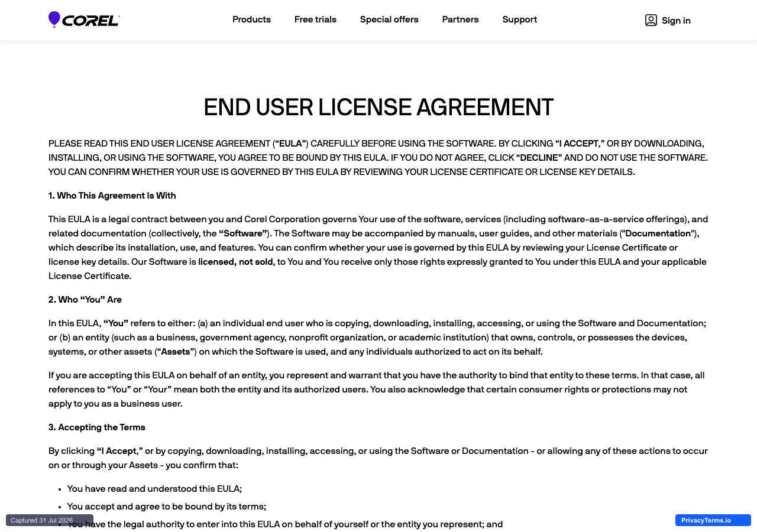Viewport: 757px width, 532px height.
Task: Click bullet "You accept and agree to be bound"
Action: point(167,507)
